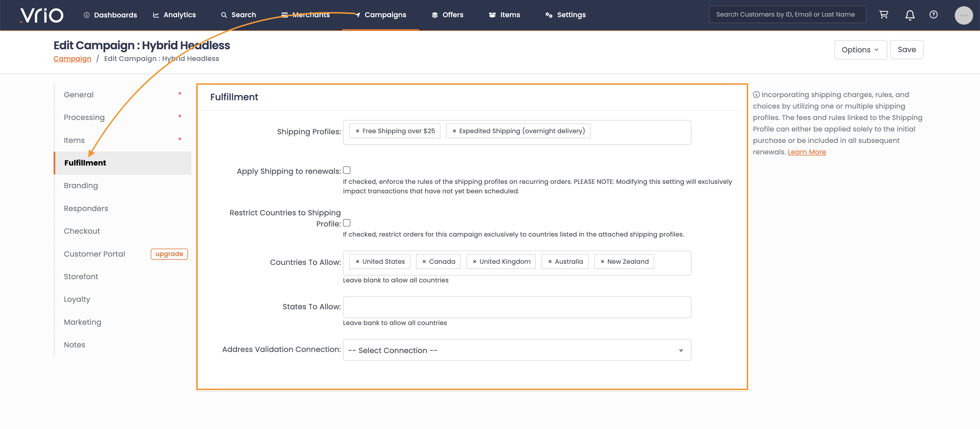The height and width of the screenshot is (429, 980).
Task: Remove New Zealand from allowed countries
Action: pos(602,262)
